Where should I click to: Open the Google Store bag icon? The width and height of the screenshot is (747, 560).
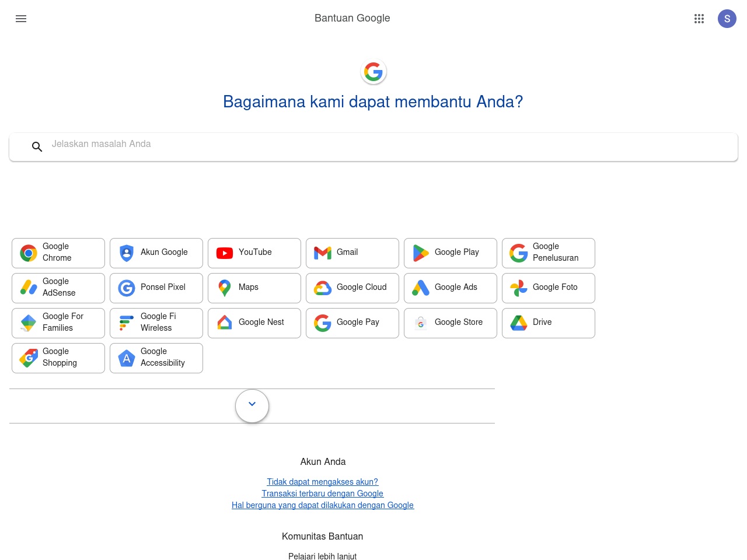point(421,323)
